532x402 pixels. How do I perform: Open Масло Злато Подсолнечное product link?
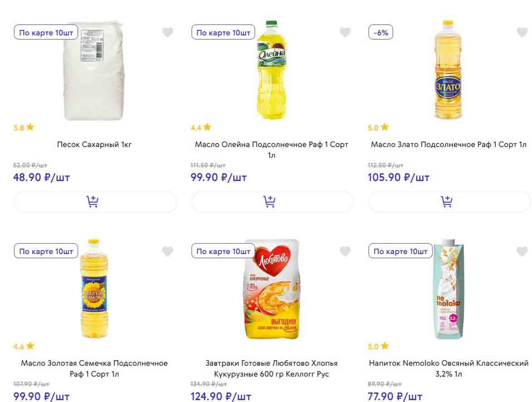coord(448,145)
